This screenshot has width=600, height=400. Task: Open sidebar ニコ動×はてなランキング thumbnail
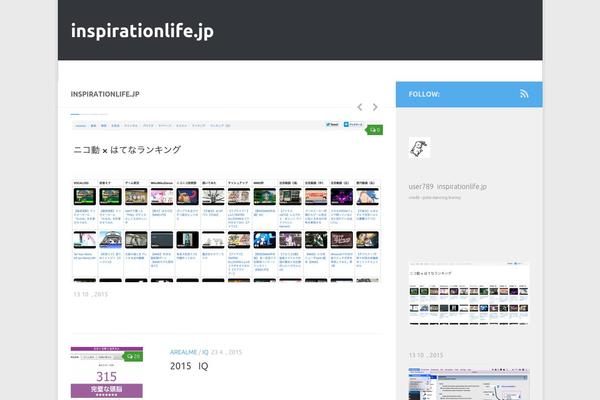(x=469, y=294)
